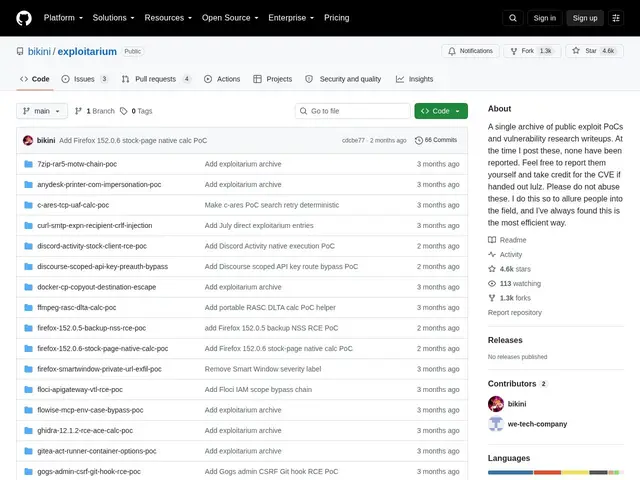640x480 pixels.
Task: Click we-tech-company contributor avatar
Action: pyautogui.click(x=496, y=424)
